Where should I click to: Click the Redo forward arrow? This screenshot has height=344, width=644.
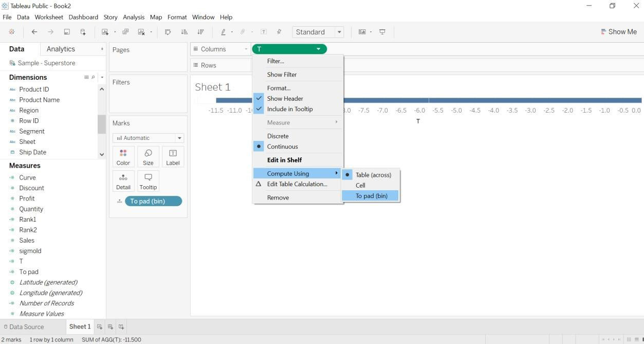tap(50, 32)
